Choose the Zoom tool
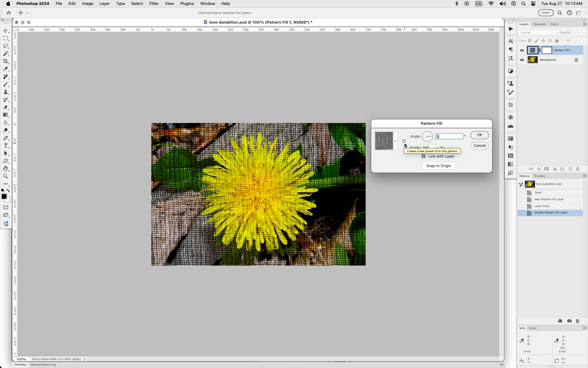 6,176
